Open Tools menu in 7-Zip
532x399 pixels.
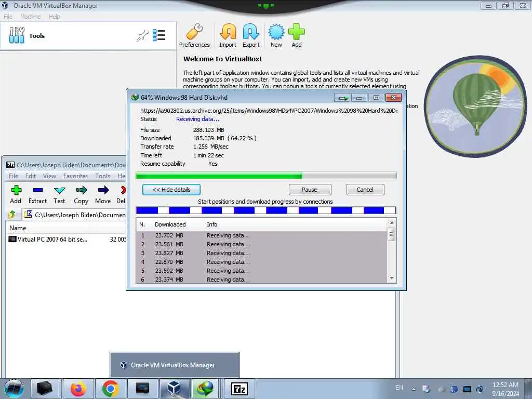[x=102, y=176]
